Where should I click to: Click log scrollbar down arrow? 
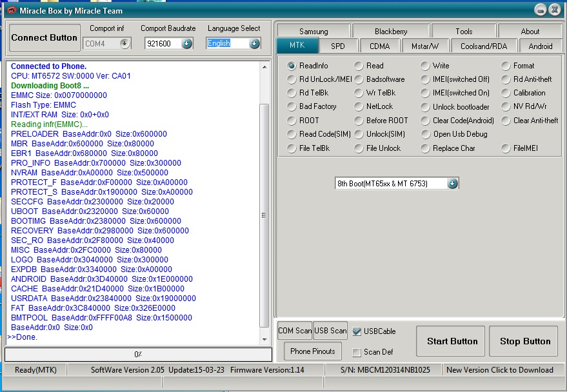tap(264, 339)
